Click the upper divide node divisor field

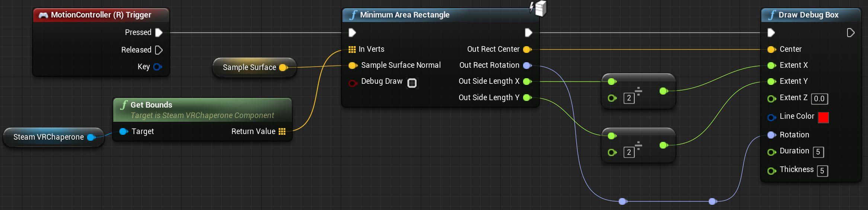(x=629, y=98)
